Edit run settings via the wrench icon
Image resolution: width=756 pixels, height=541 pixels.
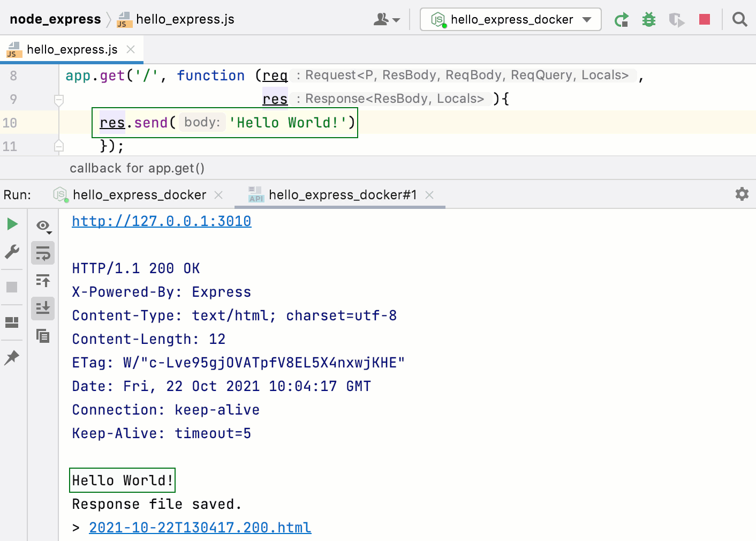[x=12, y=252]
